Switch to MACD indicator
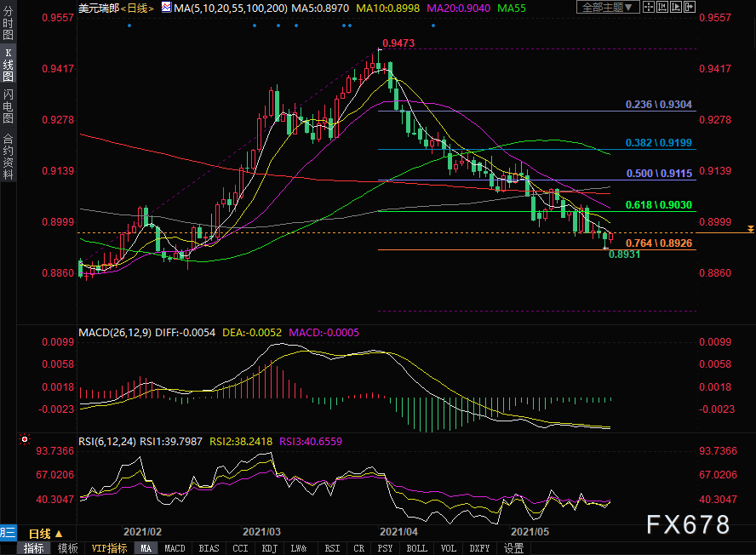Viewport: 756px width, 555px height. click(175, 548)
